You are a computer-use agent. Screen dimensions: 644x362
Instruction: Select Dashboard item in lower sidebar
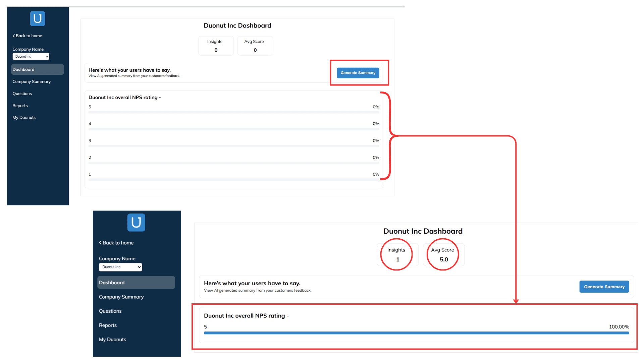(x=136, y=283)
